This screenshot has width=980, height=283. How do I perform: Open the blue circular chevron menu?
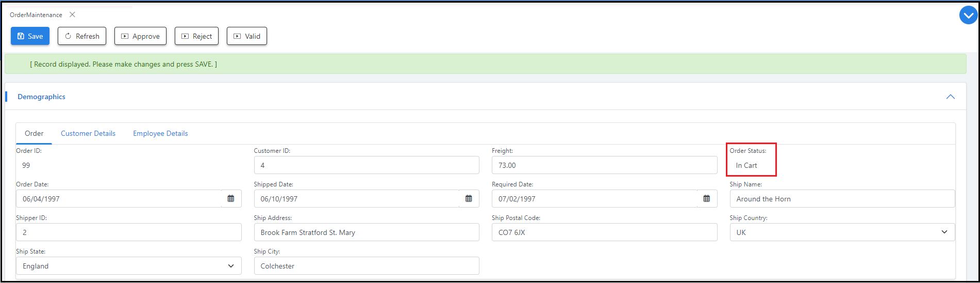point(968,15)
